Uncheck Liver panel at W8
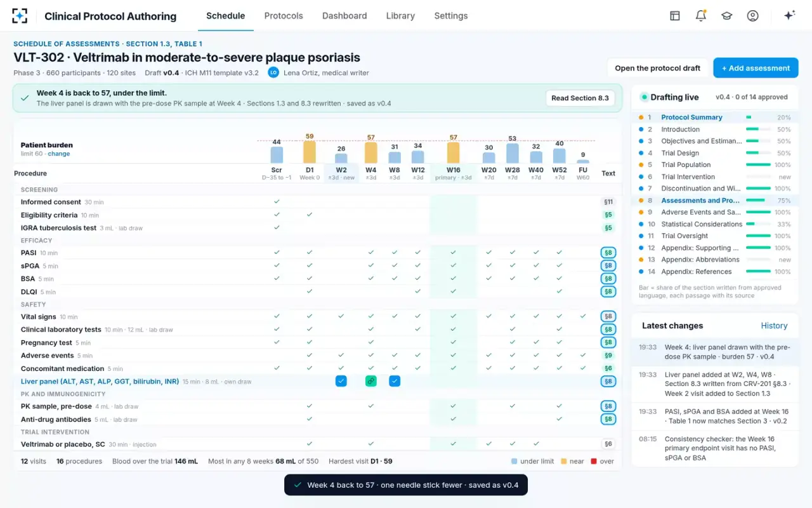 coord(395,381)
